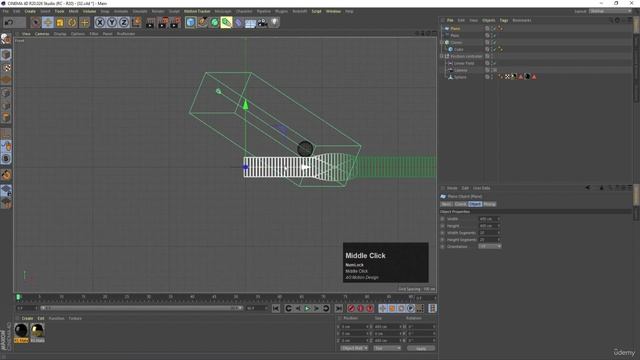Viewport: 640px width, 360px height.
Task: Open the Object Manager Tags menu
Action: click(504, 20)
